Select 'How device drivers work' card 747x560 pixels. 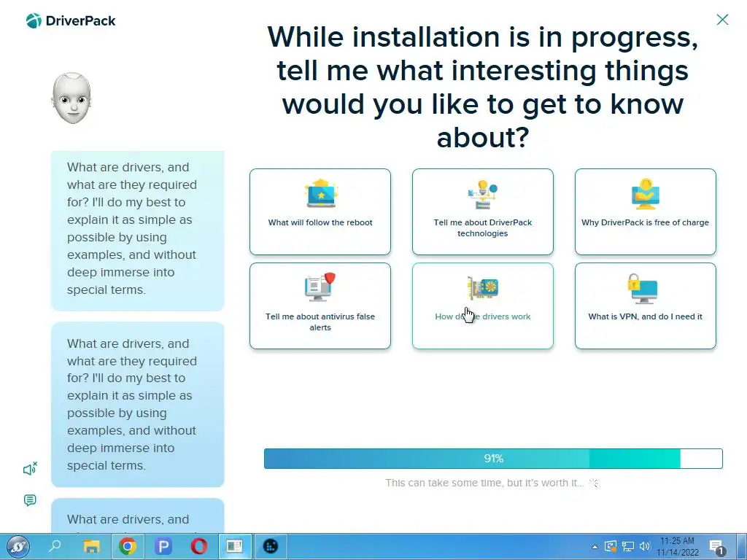(x=483, y=306)
